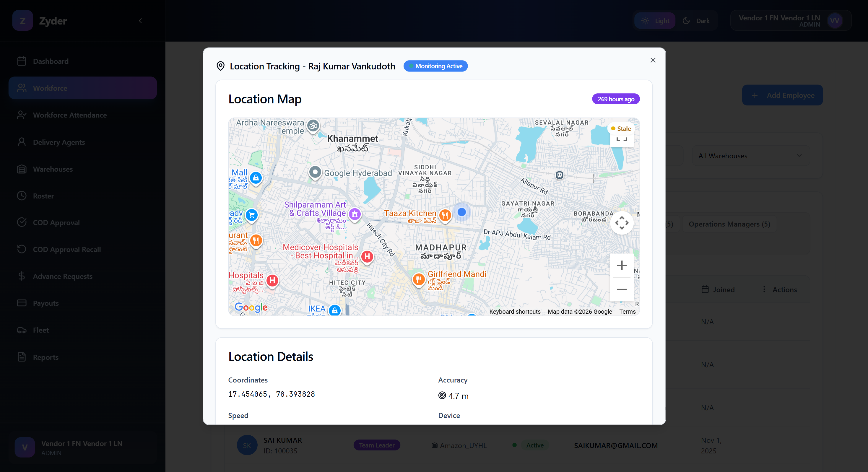Click the Add Employee button

click(782, 95)
